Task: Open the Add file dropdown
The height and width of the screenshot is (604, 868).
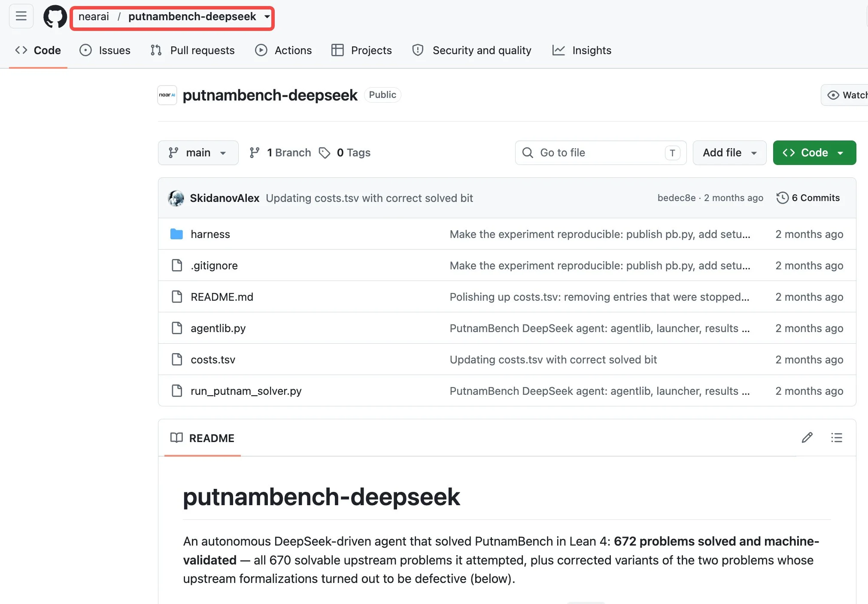Action: tap(729, 153)
